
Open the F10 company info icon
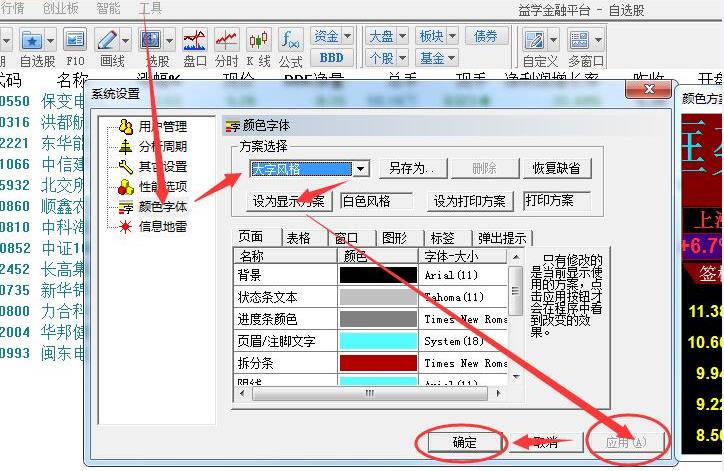click(74, 40)
